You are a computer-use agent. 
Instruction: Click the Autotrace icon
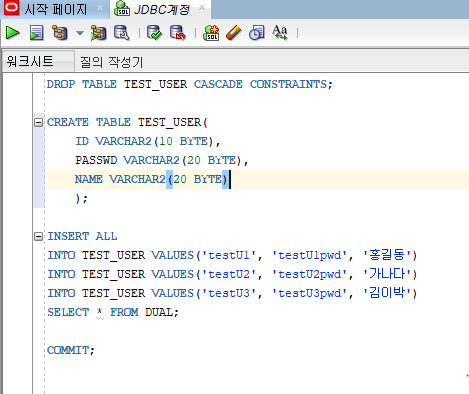tap(99, 33)
